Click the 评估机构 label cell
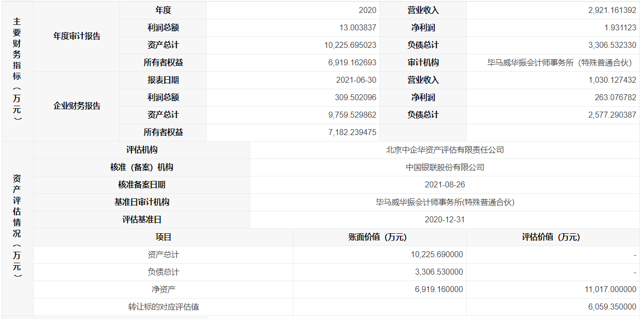The image size is (644, 319). point(142,150)
